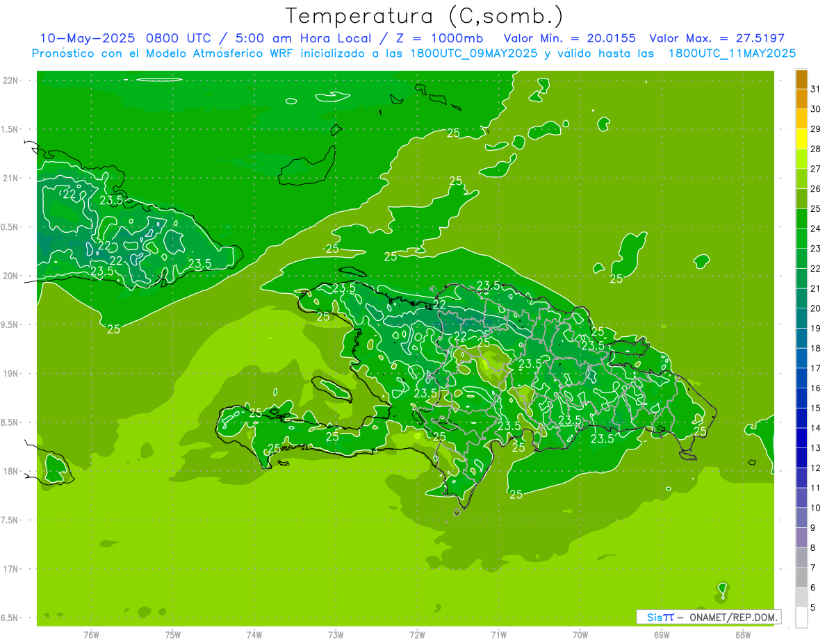Viewport: 834px width, 644px height.
Task: Click the latitude label '22N'
Action: [x=12, y=81]
